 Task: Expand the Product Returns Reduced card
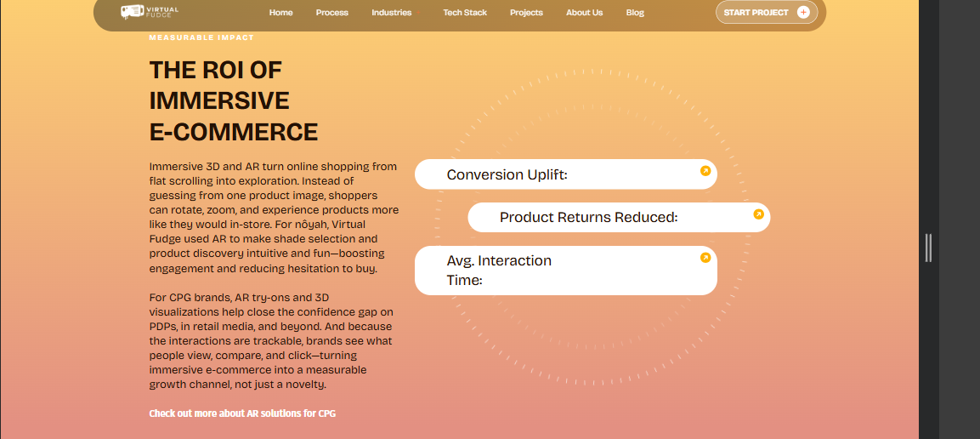(619, 217)
